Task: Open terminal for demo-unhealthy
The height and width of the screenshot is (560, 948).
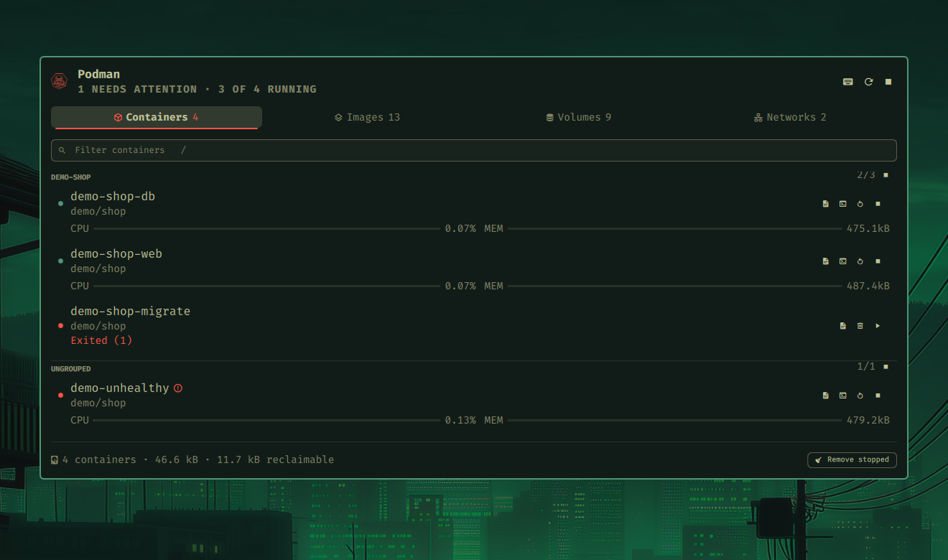Action: pyautogui.click(x=843, y=396)
